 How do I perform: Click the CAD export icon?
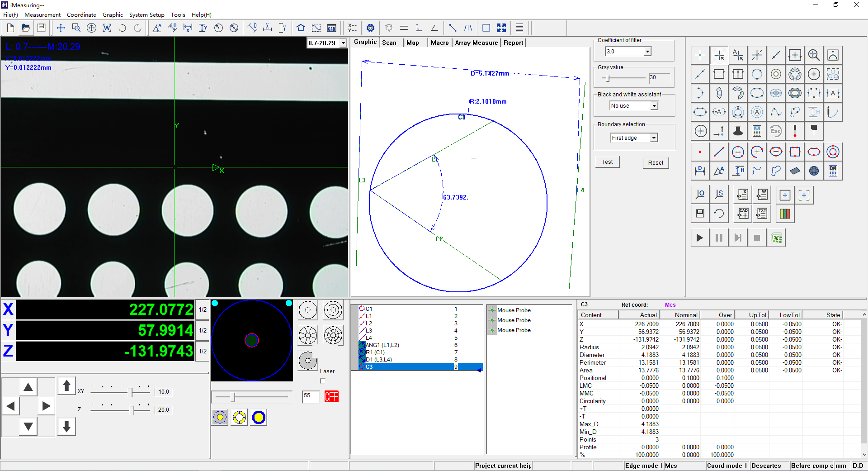[x=742, y=214]
